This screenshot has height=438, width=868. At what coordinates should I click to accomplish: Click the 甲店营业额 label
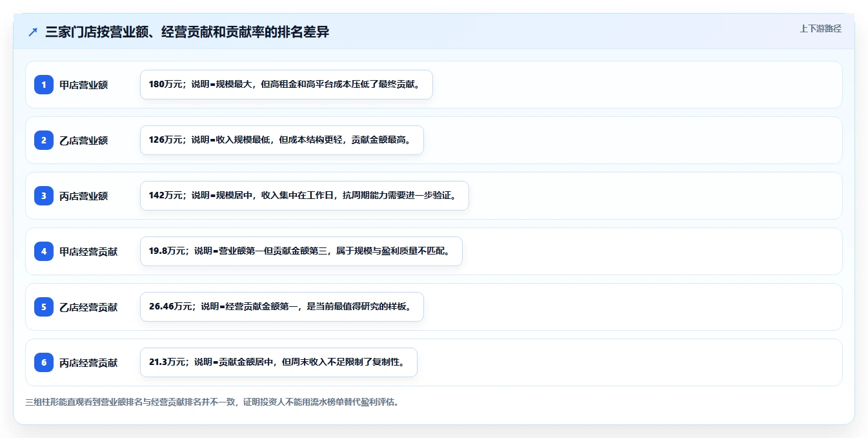pos(84,85)
